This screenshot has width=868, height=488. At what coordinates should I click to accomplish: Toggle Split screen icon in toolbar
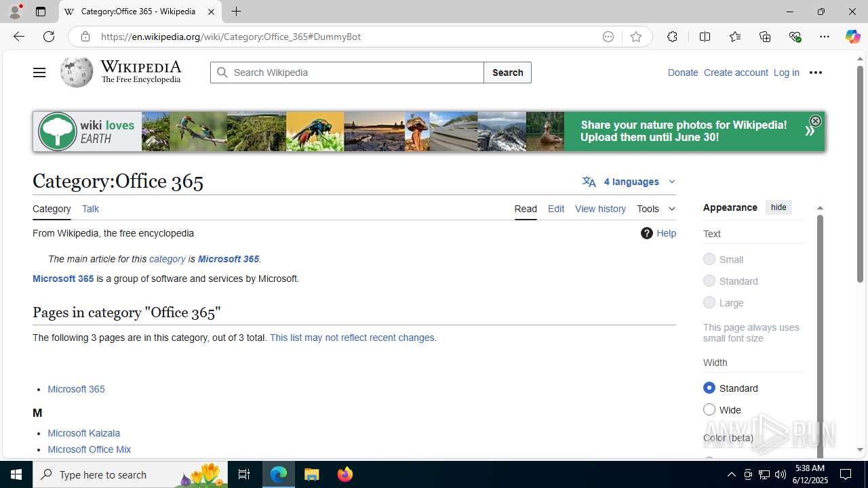pos(705,37)
